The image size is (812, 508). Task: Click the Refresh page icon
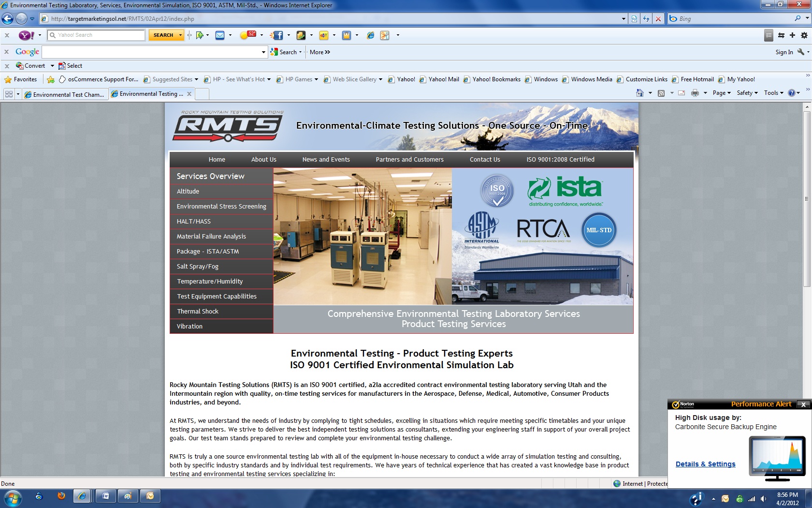click(646, 19)
